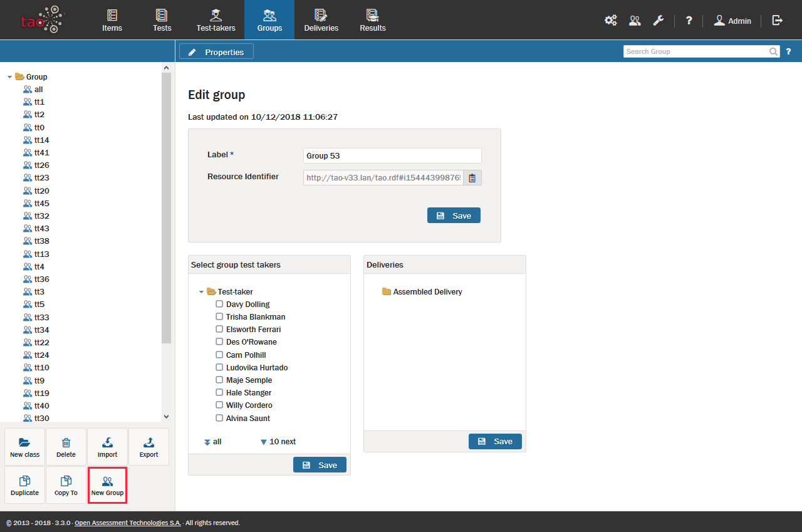Viewport: 802px width, 532px height.
Task: Switch to the Test-takers tab
Action: [216, 20]
